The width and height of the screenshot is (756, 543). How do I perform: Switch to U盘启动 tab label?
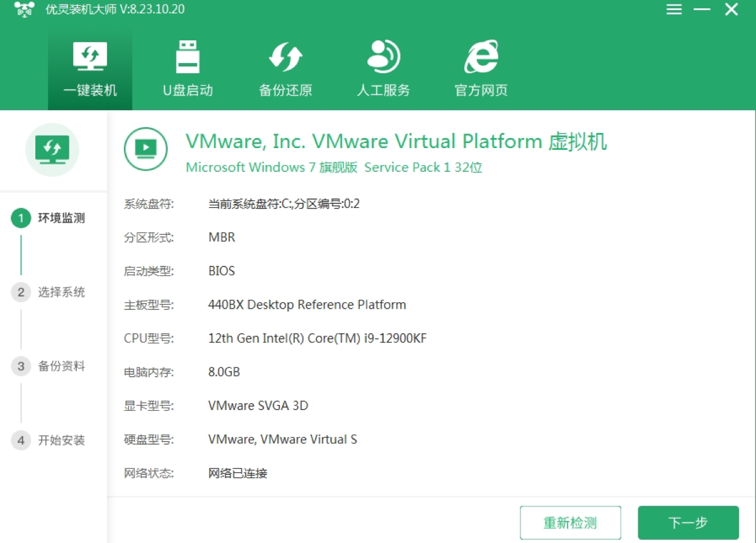coord(188,90)
